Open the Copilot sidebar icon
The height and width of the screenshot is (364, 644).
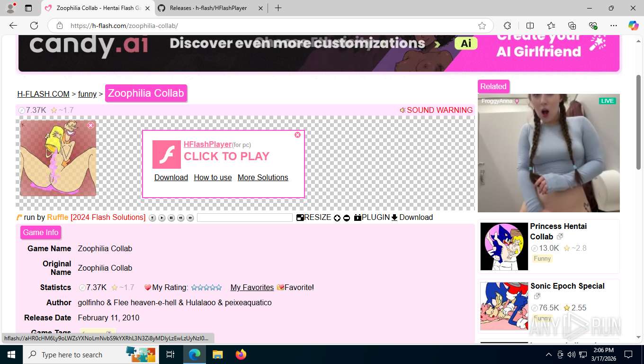coord(633,26)
